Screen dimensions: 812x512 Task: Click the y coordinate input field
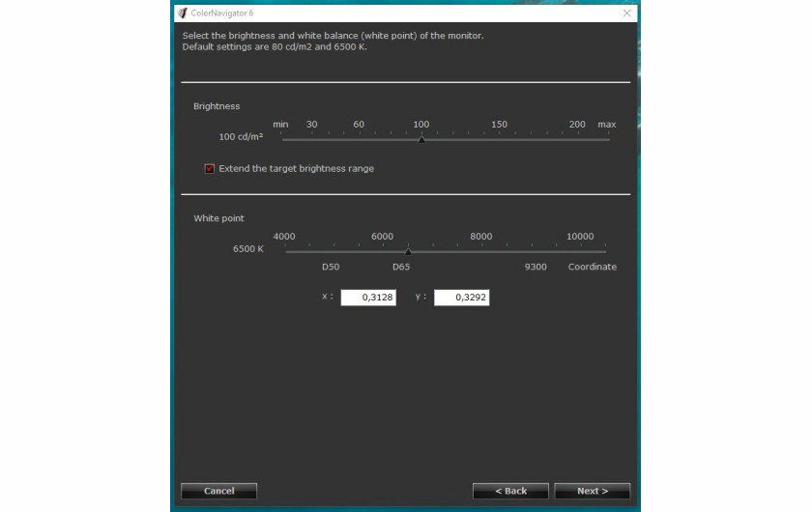[x=461, y=298]
